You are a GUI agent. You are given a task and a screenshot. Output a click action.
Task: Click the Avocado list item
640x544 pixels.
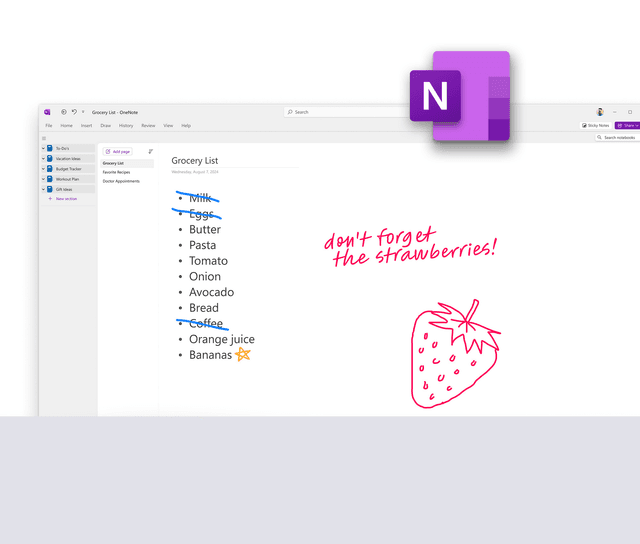(211, 292)
